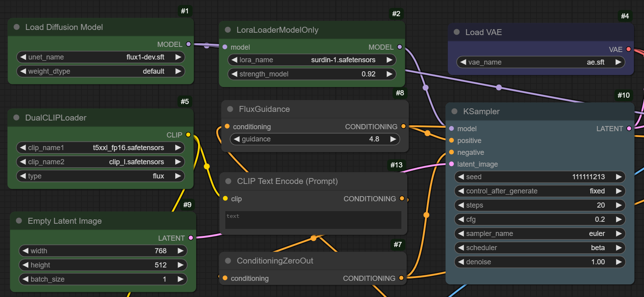The height and width of the screenshot is (297, 644).
Task: Click the CLIP output port on DualCLIPLoader
Action: [x=188, y=135]
